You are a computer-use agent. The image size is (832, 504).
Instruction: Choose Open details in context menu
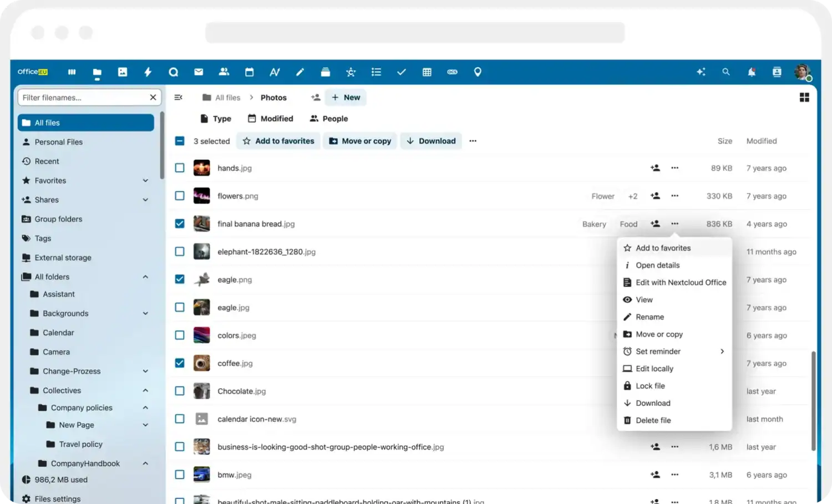pos(674,265)
